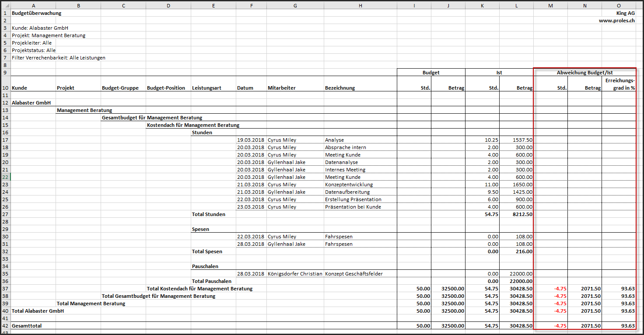Select column H header
644x335 pixels.
[x=360, y=5]
